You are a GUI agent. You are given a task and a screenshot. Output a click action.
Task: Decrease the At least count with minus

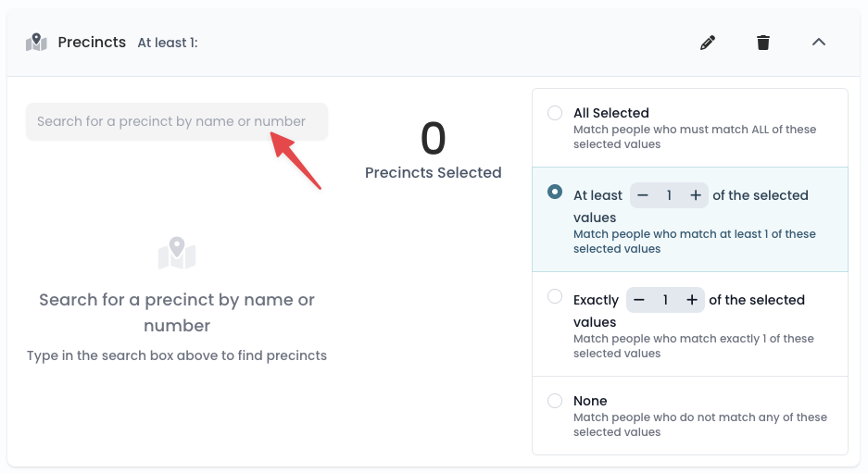click(x=642, y=195)
